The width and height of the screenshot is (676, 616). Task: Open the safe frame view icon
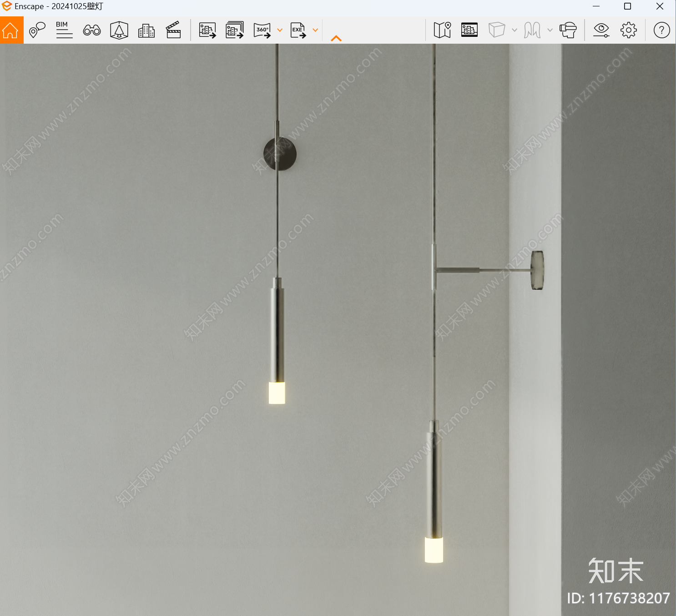(x=119, y=30)
